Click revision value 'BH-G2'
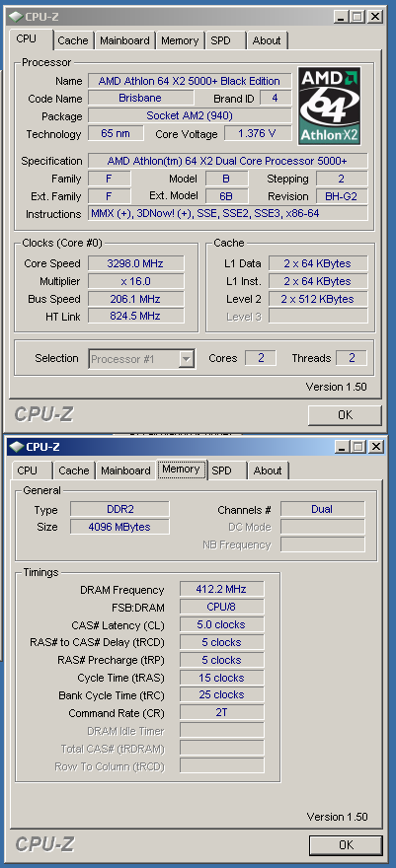The height and width of the screenshot is (868, 396). click(x=342, y=196)
